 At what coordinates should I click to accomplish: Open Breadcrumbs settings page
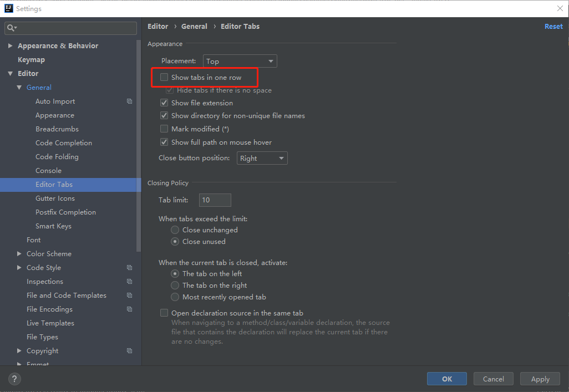tap(57, 129)
